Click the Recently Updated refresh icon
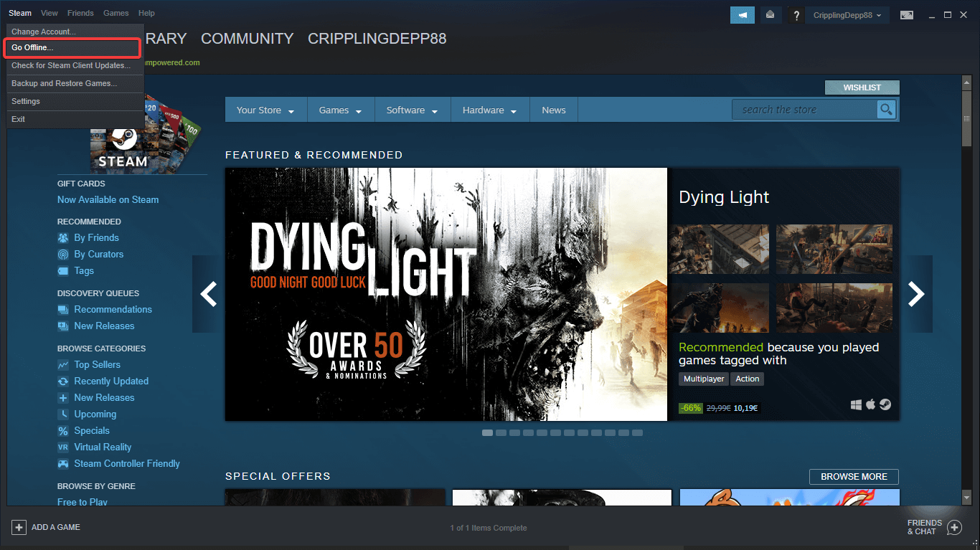This screenshot has height=550, width=980. click(x=63, y=381)
